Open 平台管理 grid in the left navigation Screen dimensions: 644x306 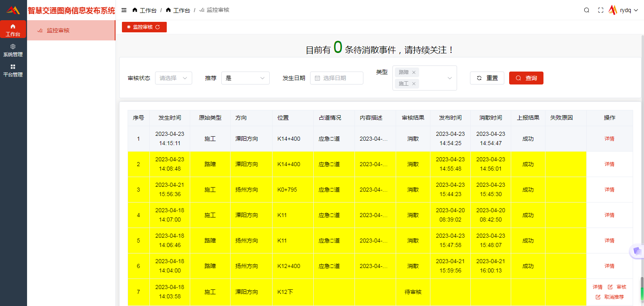pos(13,70)
